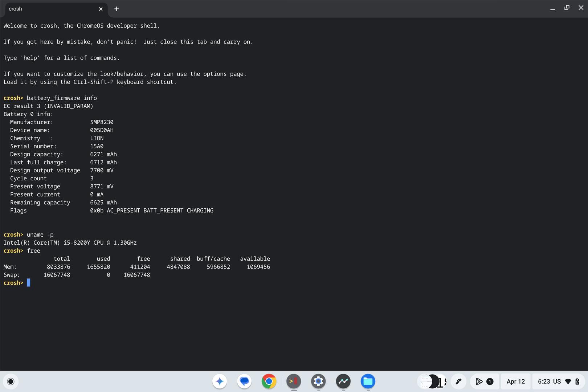Click the battery charging icon in tray
588x392 pixels.
(x=577, y=381)
